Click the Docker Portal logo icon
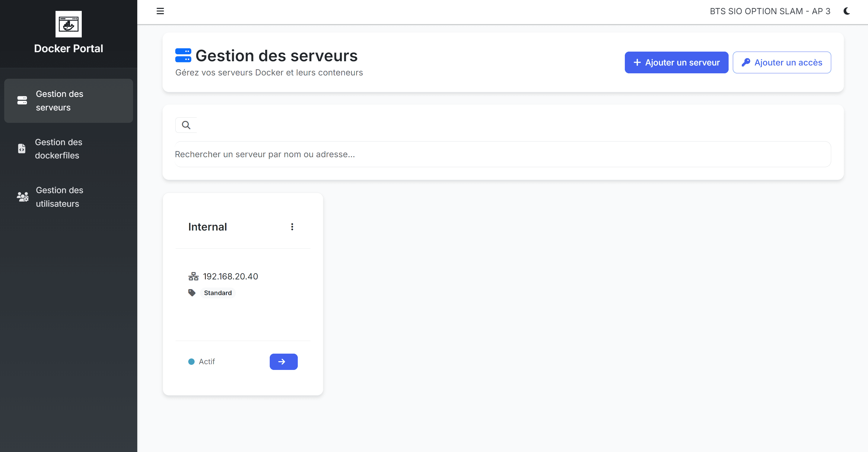868x452 pixels. click(x=68, y=24)
